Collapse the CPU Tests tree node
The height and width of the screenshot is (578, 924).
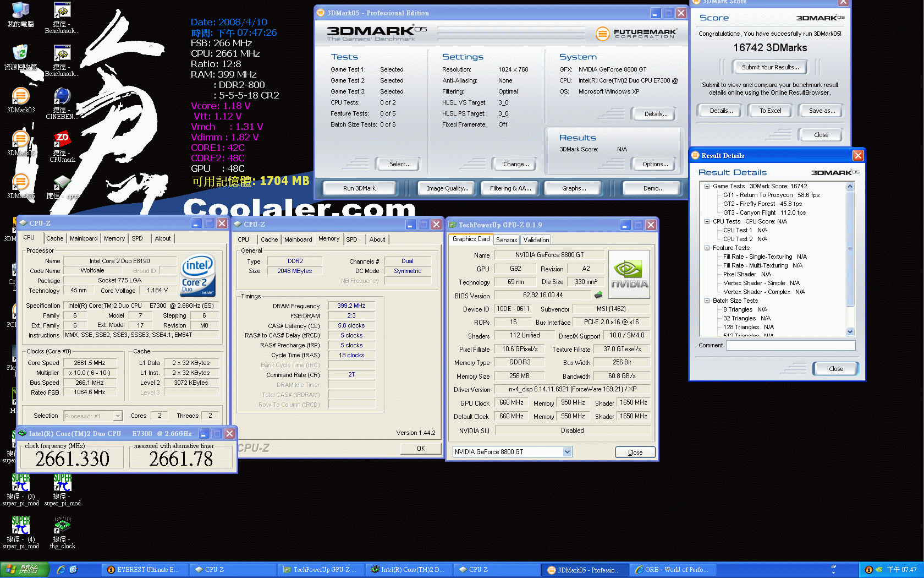click(707, 221)
